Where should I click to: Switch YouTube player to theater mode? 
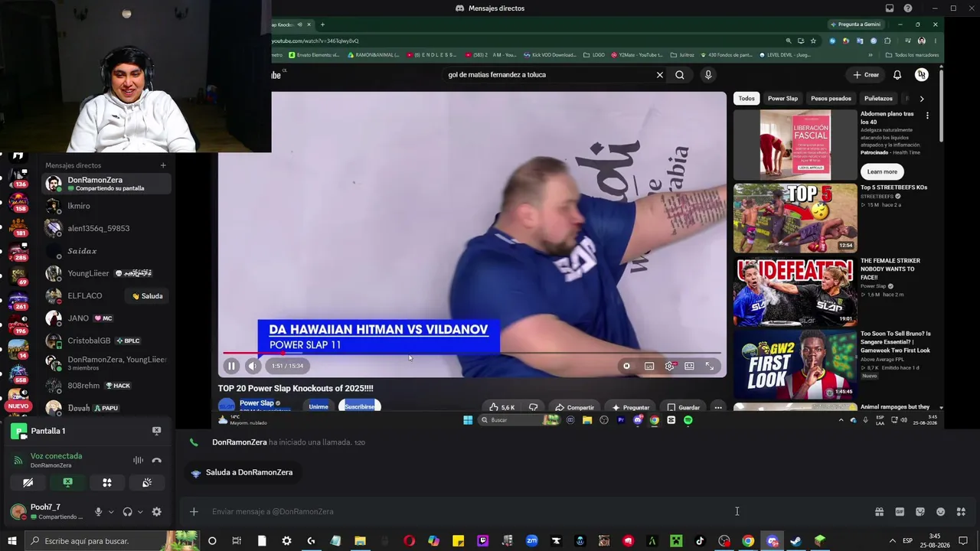[x=689, y=366]
